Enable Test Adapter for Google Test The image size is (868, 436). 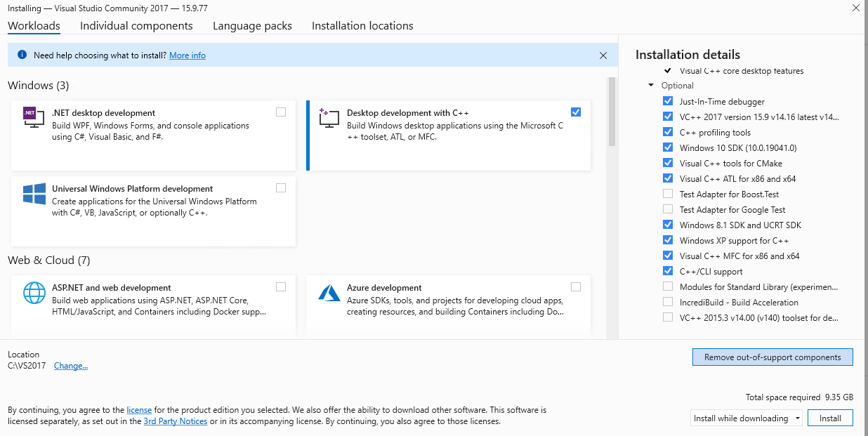coord(667,209)
